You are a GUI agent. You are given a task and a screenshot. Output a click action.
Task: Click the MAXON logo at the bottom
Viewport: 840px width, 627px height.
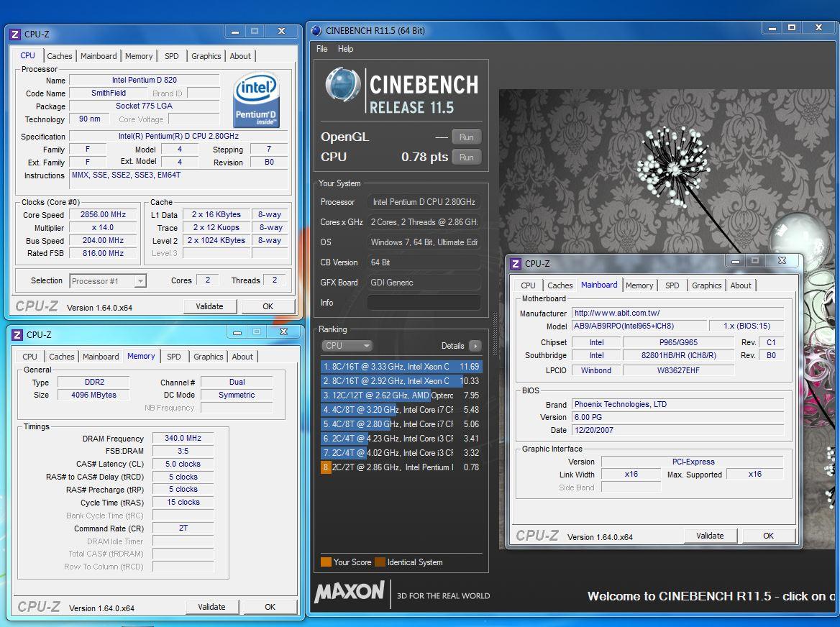pos(350,592)
